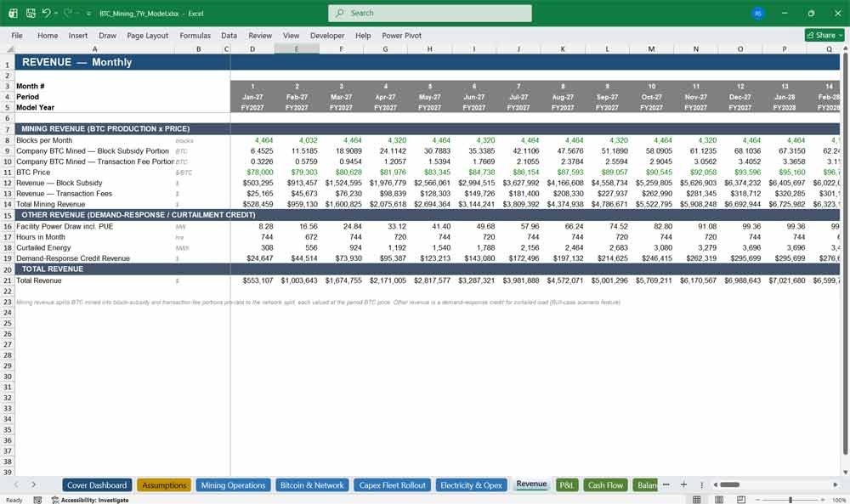Image resolution: width=850 pixels, height=504 pixels.
Task: Click the Share button
Action: 824,35
